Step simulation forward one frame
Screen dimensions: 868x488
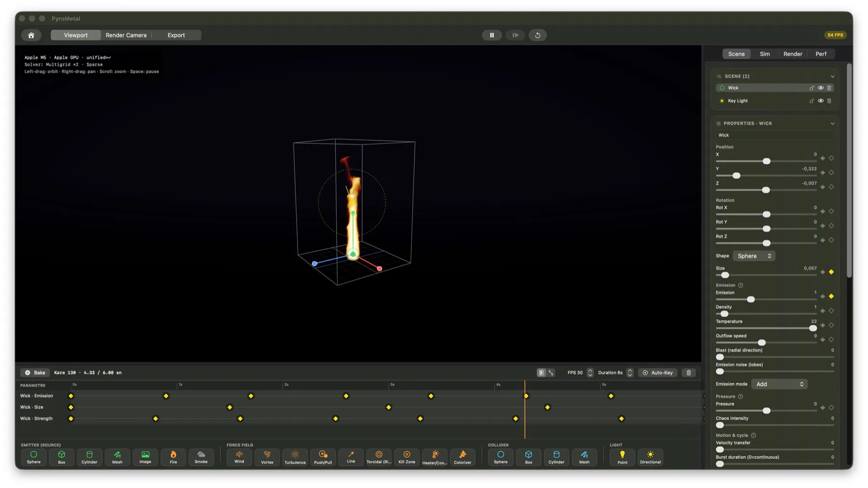515,35
